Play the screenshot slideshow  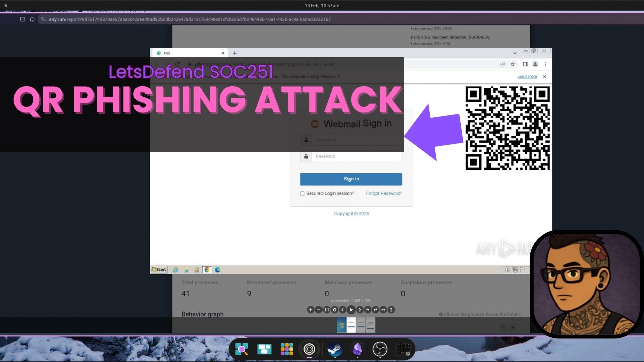click(x=351, y=310)
